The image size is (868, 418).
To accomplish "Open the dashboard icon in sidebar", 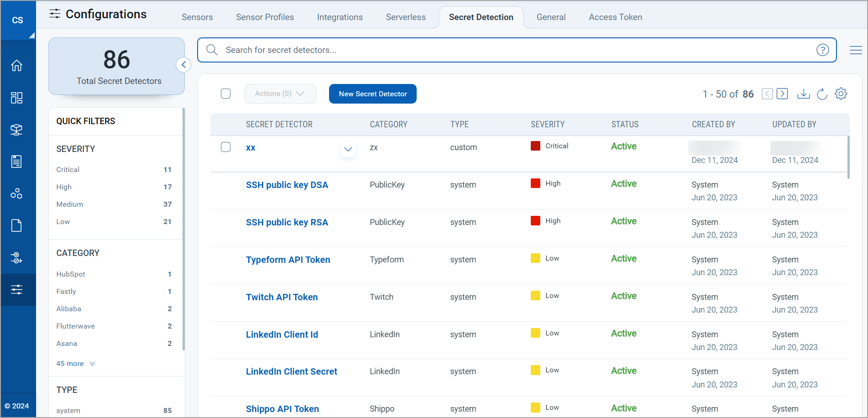I will coord(17,98).
